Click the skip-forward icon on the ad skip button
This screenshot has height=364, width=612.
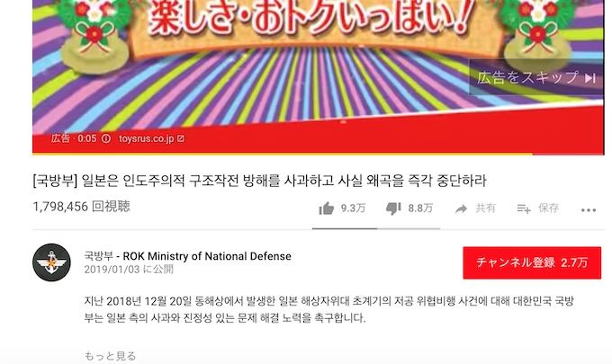(590, 78)
